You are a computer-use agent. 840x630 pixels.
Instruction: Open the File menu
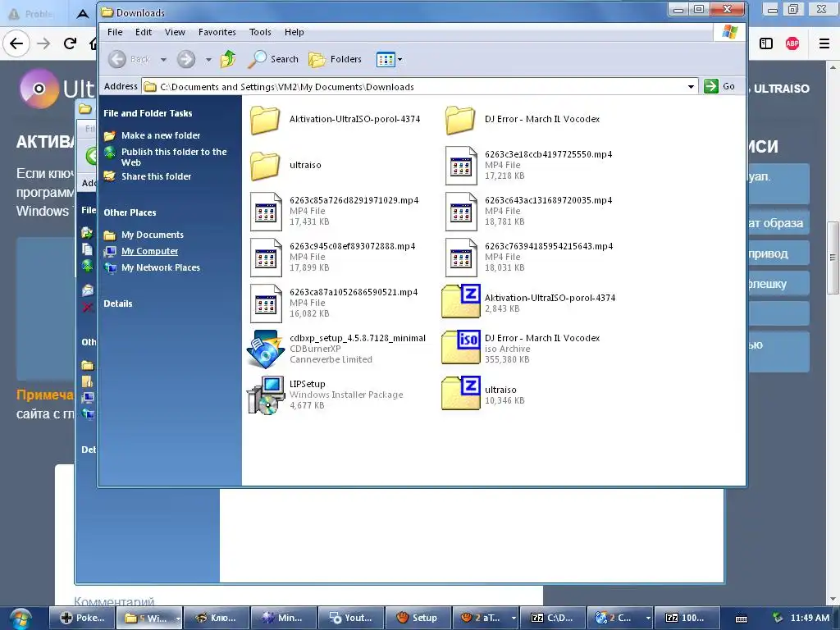point(115,32)
